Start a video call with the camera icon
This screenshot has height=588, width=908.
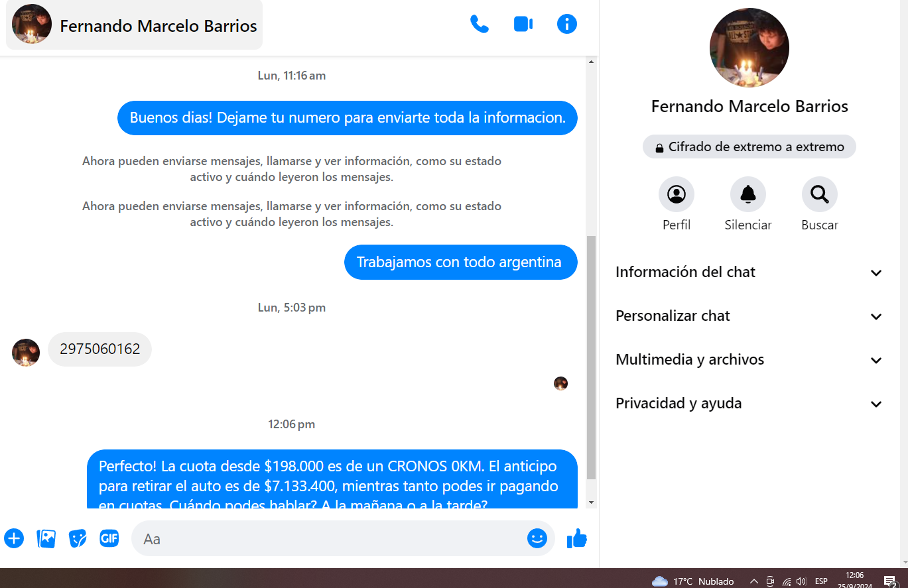point(523,25)
